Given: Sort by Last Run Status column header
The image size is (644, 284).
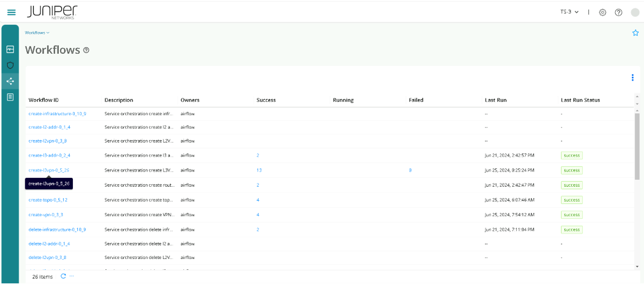Looking at the screenshot, I should (x=580, y=100).
